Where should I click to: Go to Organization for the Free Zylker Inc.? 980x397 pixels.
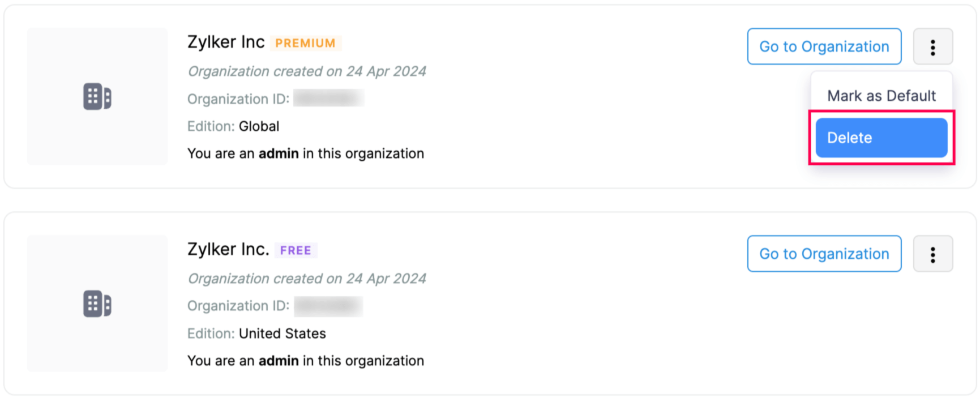[824, 254]
